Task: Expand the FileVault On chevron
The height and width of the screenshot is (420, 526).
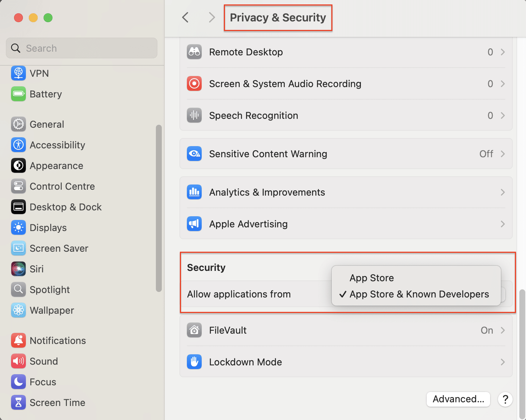Action: (x=502, y=330)
